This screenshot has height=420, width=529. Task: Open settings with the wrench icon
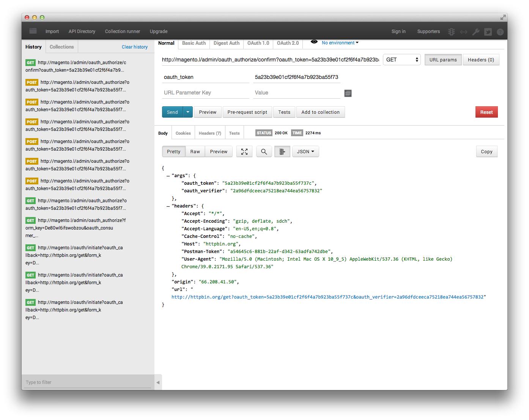click(x=476, y=32)
